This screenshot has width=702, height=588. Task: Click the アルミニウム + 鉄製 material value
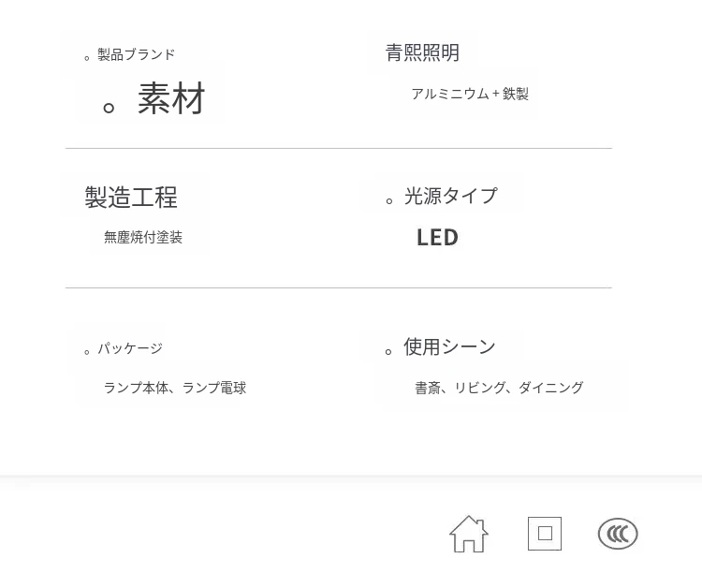(470, 94)
